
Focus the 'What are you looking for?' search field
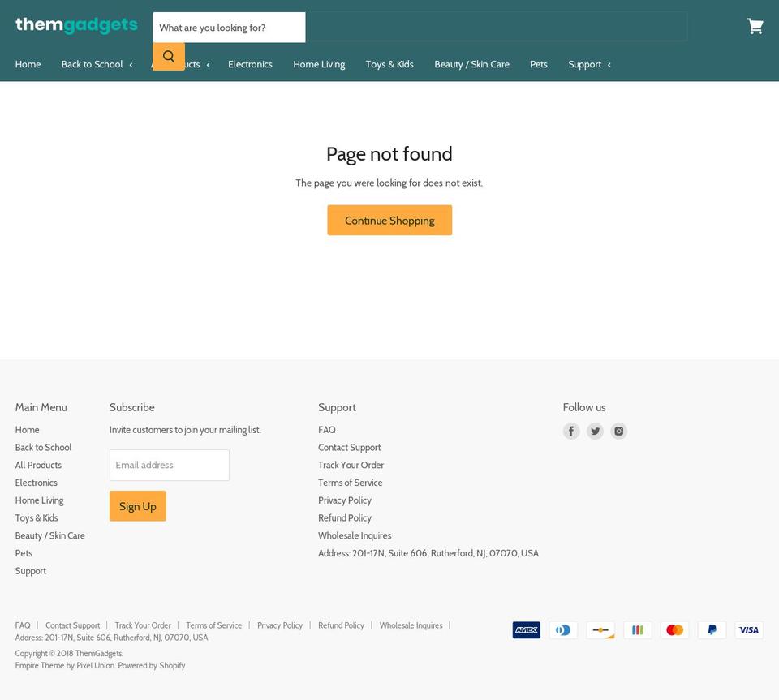pyautogui.click(x=229, y=28)
